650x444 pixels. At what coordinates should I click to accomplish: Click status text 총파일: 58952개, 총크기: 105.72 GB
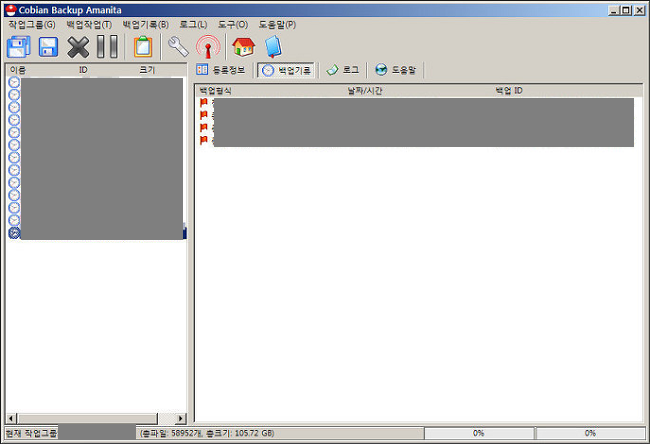coord(207,434)
